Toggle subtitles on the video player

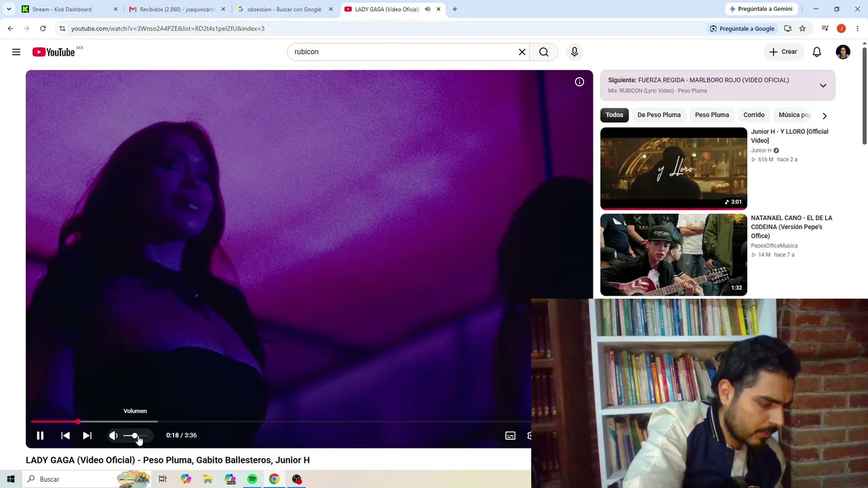[x=511, y=435]
